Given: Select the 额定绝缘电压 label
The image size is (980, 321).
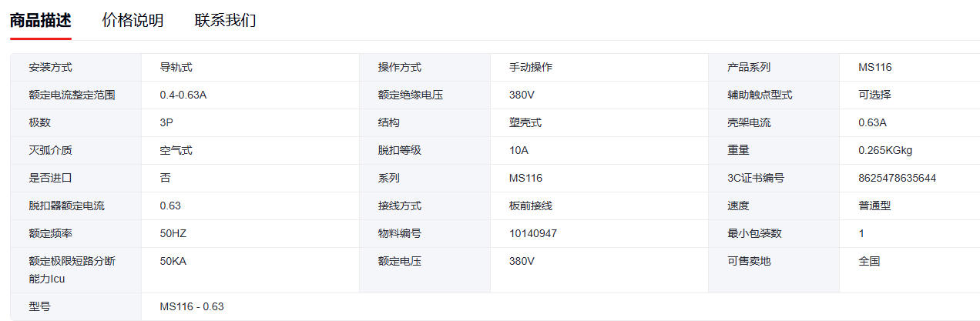Looking at the screenshot, I should coord(410,95).
